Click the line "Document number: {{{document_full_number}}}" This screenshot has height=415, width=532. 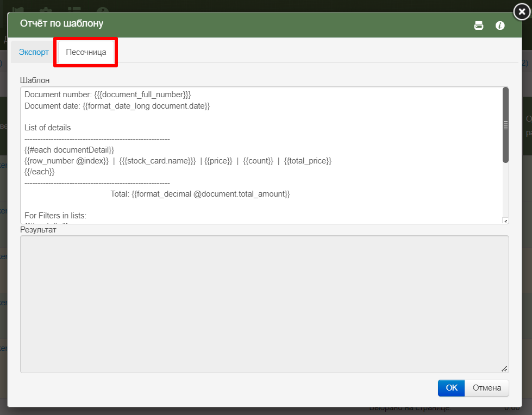tap(108, 95)
